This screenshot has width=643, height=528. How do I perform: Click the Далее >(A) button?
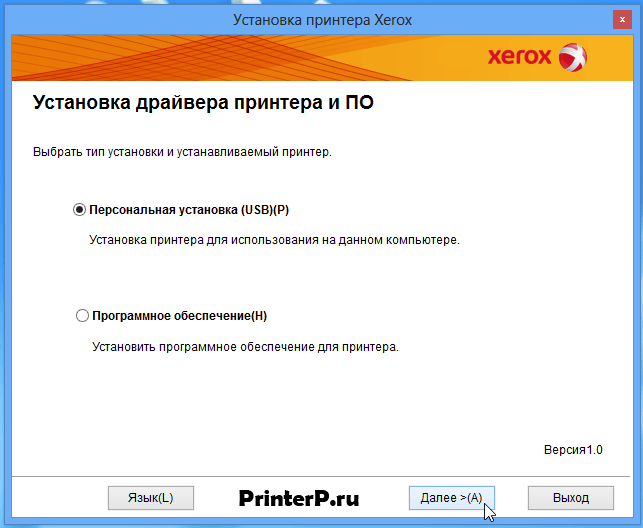(x=451, y=498)
